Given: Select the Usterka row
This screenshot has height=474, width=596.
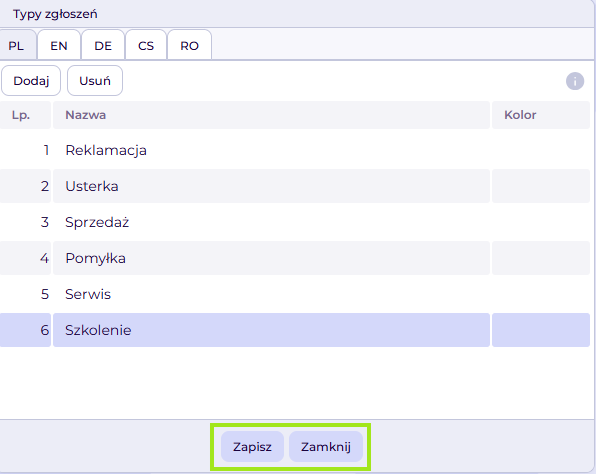Looking at the screenshot, I should coord(295,186).
